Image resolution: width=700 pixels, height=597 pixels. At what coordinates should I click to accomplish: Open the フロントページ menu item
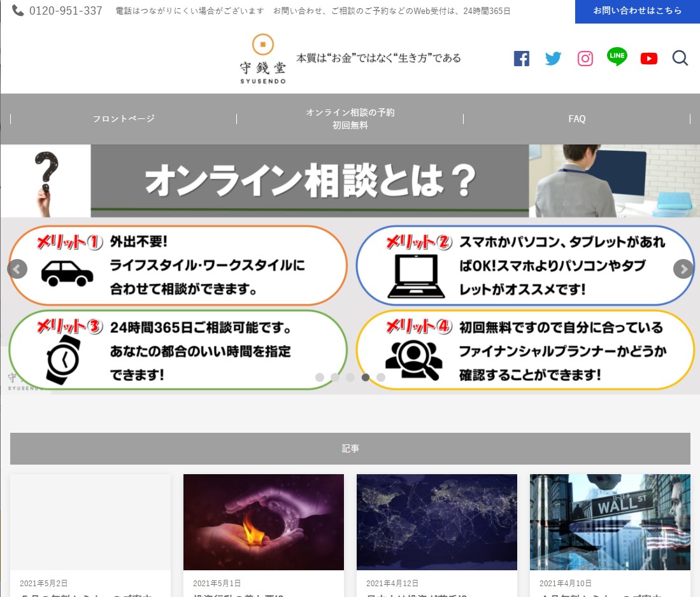pos(124,119)
